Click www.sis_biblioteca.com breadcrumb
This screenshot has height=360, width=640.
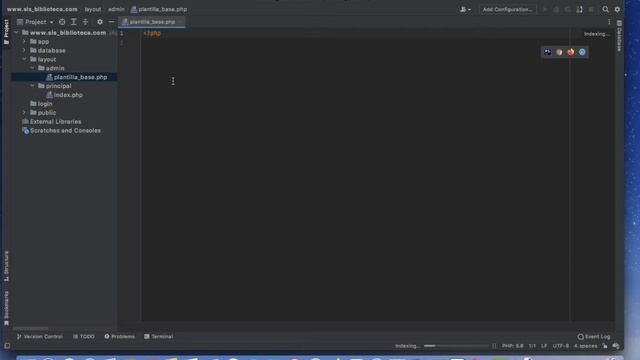[x=42, y=9]
